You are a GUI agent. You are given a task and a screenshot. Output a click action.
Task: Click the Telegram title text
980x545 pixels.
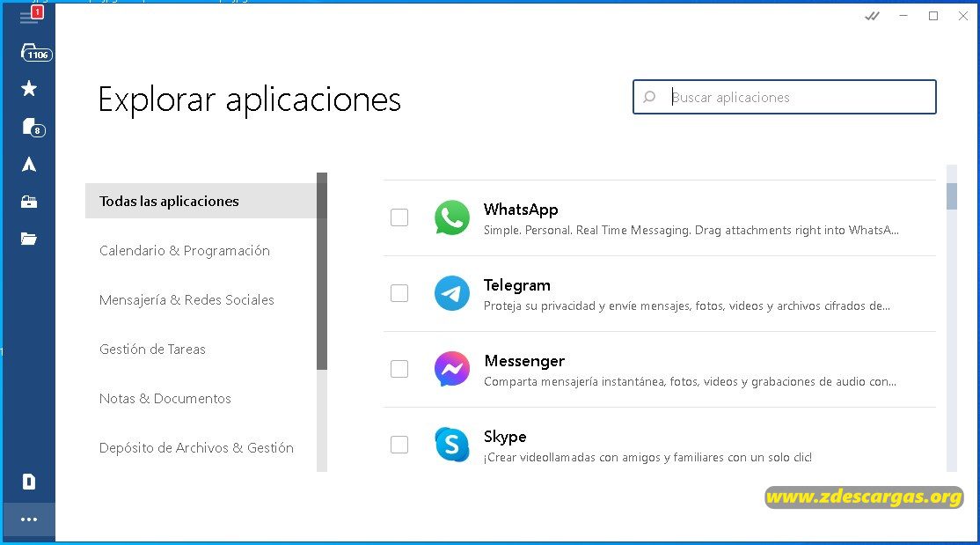tap(517, 285)
